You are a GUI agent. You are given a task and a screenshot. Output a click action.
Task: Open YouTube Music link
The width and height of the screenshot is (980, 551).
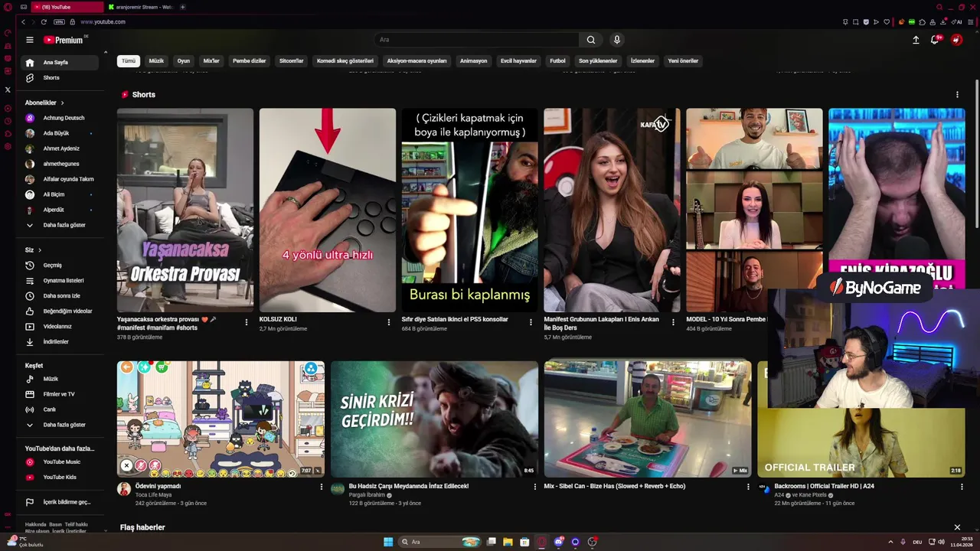tap(61, 462)
